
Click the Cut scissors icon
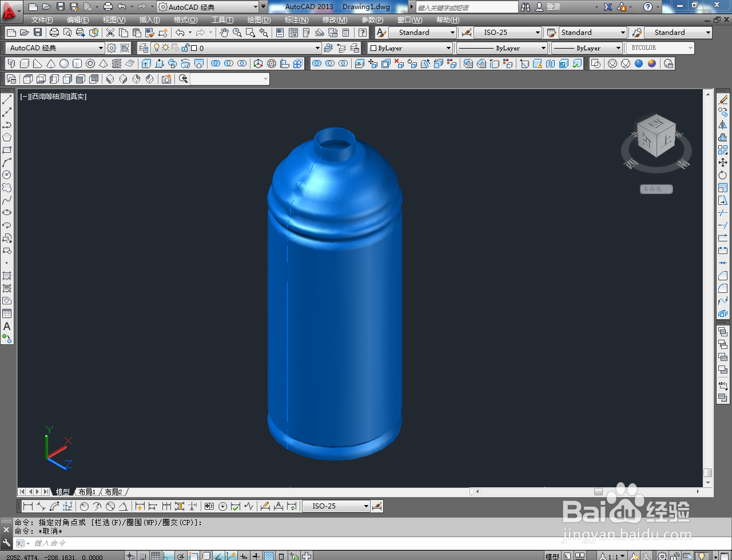[x=110, y=33]
